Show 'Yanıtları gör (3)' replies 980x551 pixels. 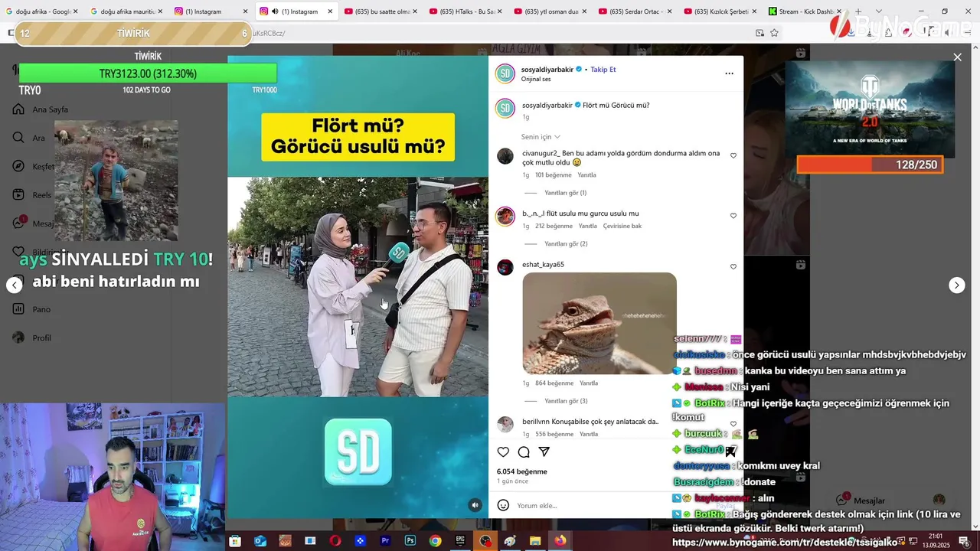(566, 401)
